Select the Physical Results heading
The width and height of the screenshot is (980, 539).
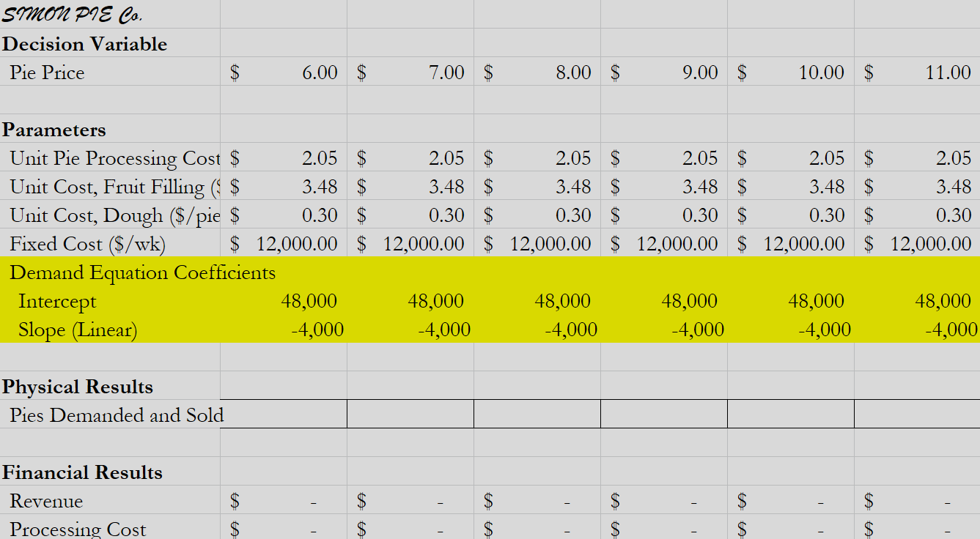click(x=78, y=387)
